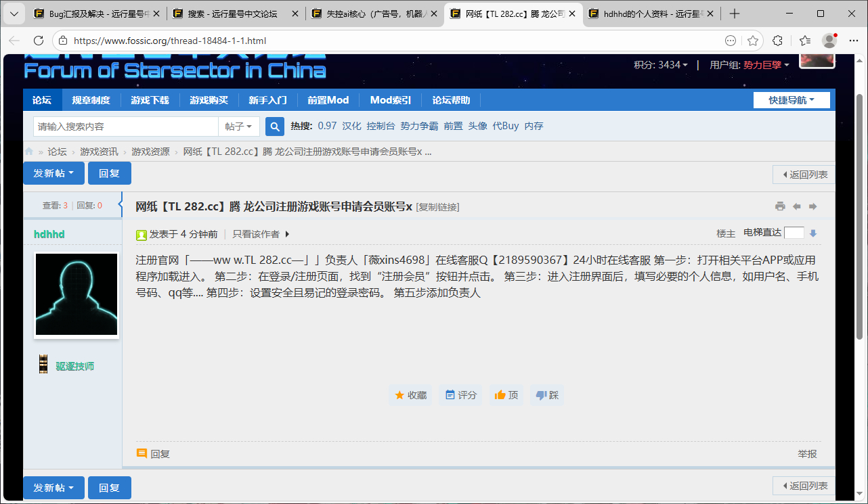Go to previous thread arrow icon
868x504 pixels.
(797, 206)
